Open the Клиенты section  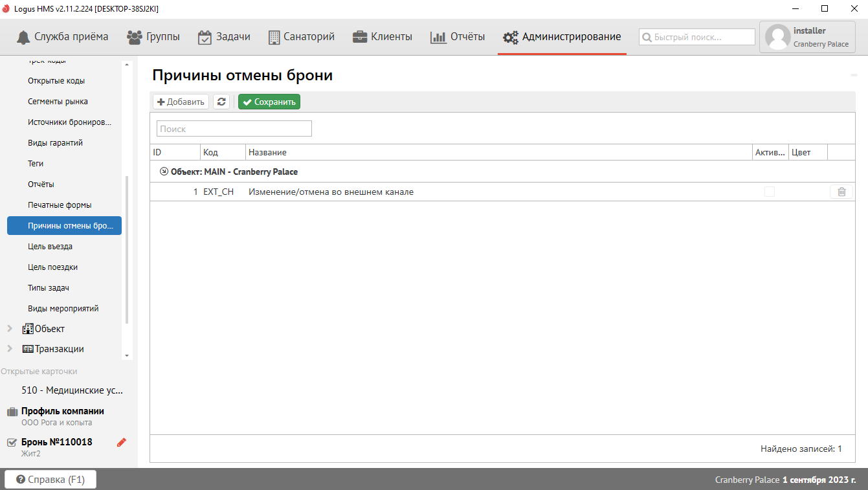point(383,37)
